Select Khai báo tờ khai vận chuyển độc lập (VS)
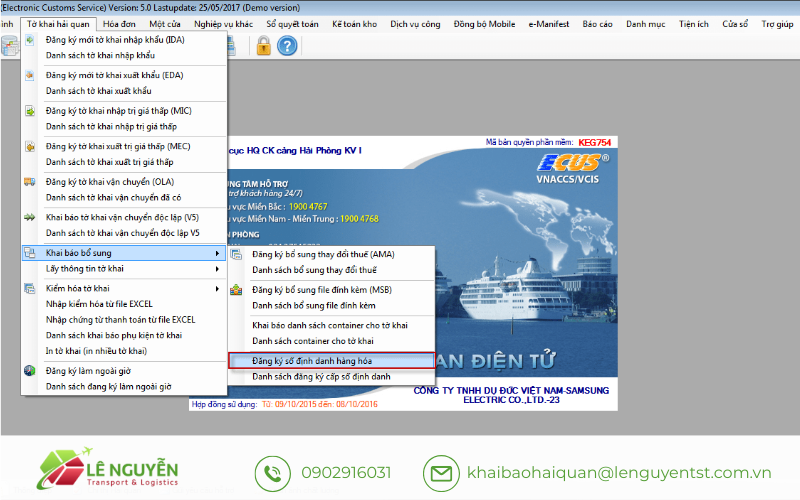800x500 pixels. pyautogui.click(x=124, y=217)
